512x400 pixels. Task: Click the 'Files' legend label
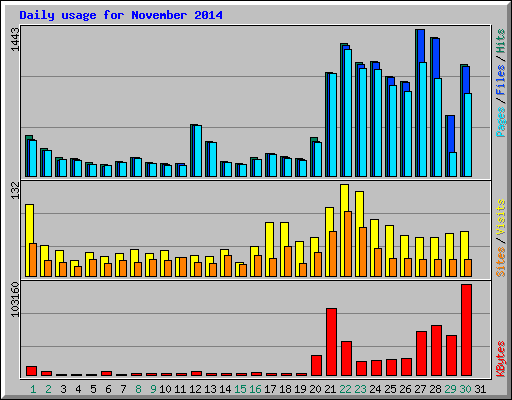click(501, 80)
